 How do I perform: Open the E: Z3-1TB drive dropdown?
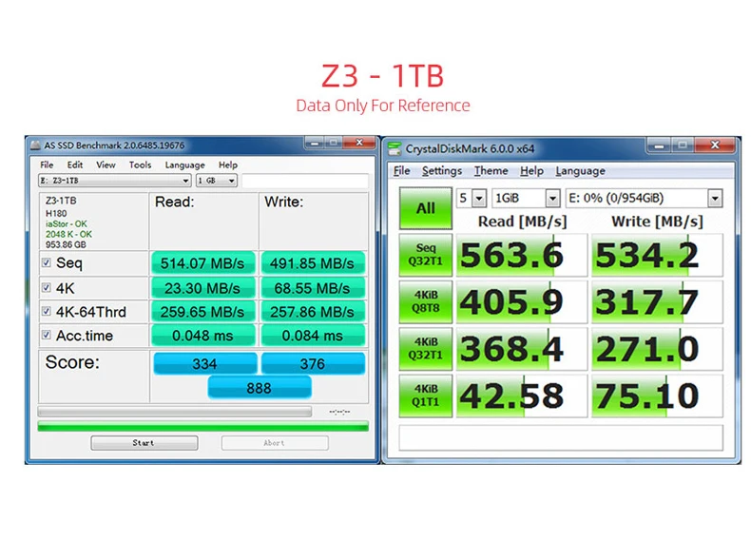pos(114,181)
